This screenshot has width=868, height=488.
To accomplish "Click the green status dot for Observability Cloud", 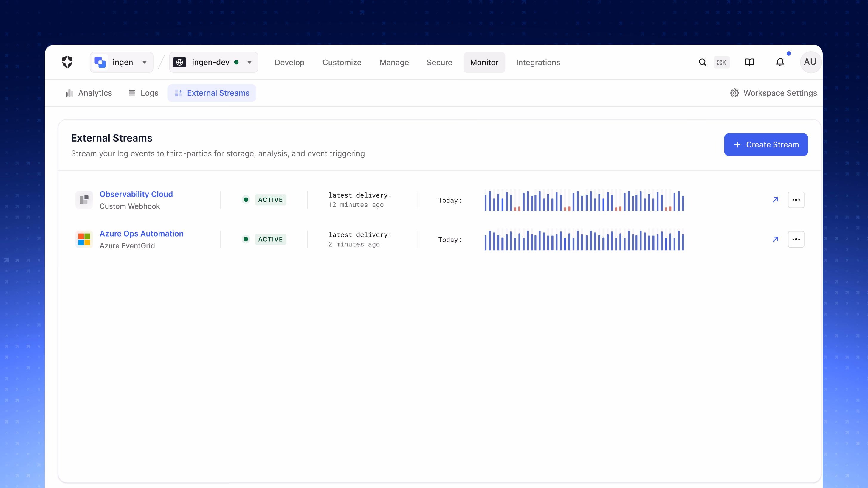I will (246, 200).
